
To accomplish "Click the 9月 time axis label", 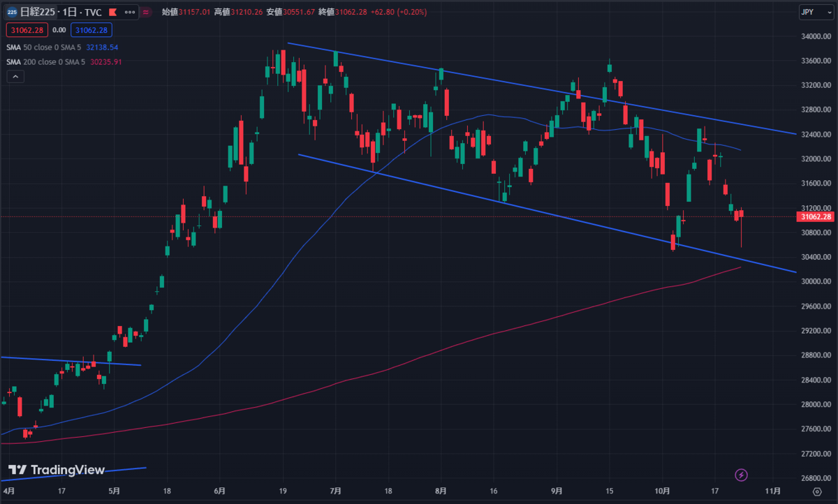I will click(x=557, y=491).
